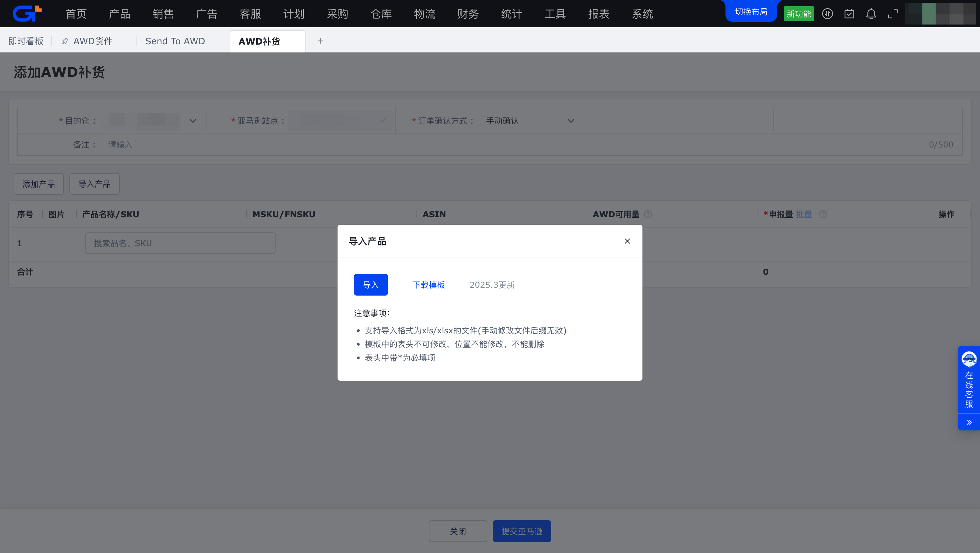Image resolution: width=980 pixels, height=553 pixels.
Task: Focus the 搜索品名、SKU search field
Action: tap(180, 243)
